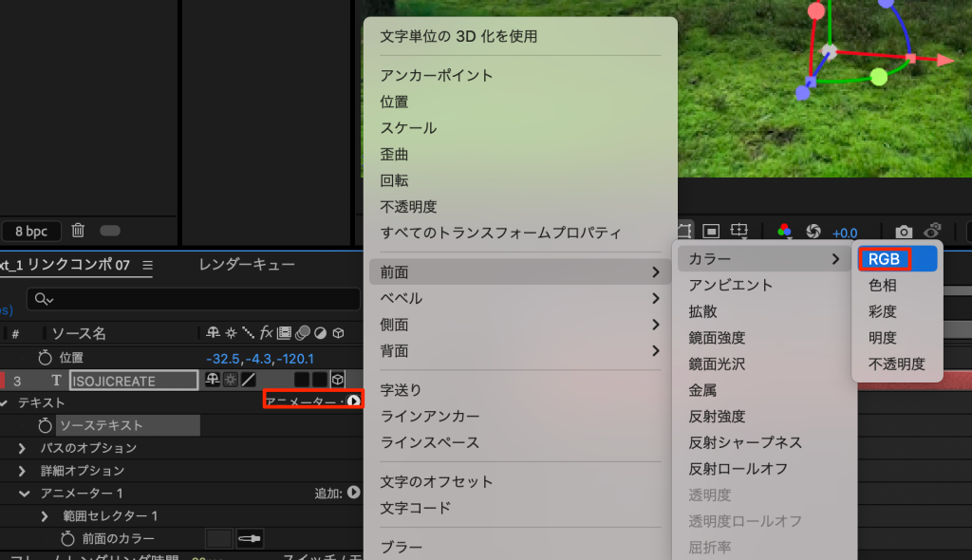This screenshot has height=560, width=972.
Task: Toggle 3D layer switch on ISOJICREATE layer
Action: coord(337,380)
